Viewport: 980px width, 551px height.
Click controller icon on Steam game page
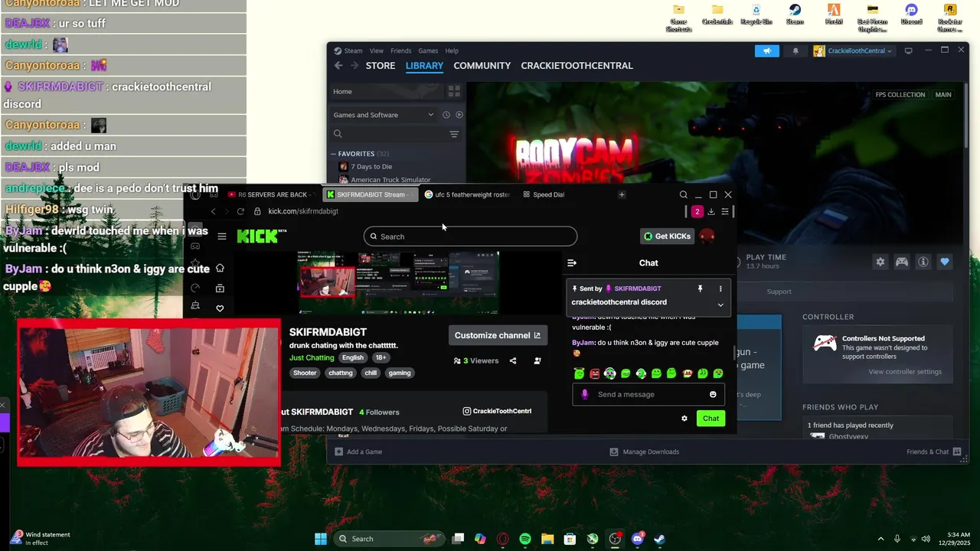(x=902, y=262)
